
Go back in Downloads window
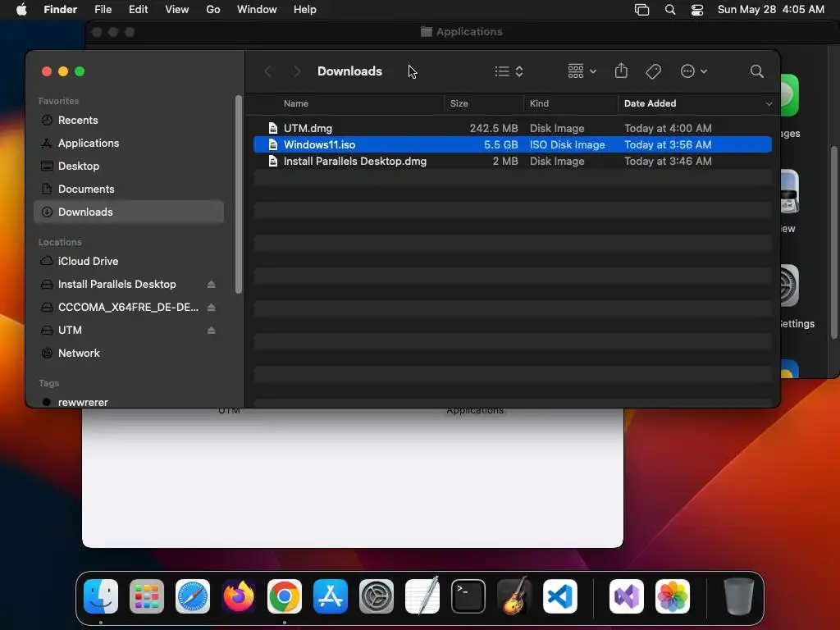(268, 71)
